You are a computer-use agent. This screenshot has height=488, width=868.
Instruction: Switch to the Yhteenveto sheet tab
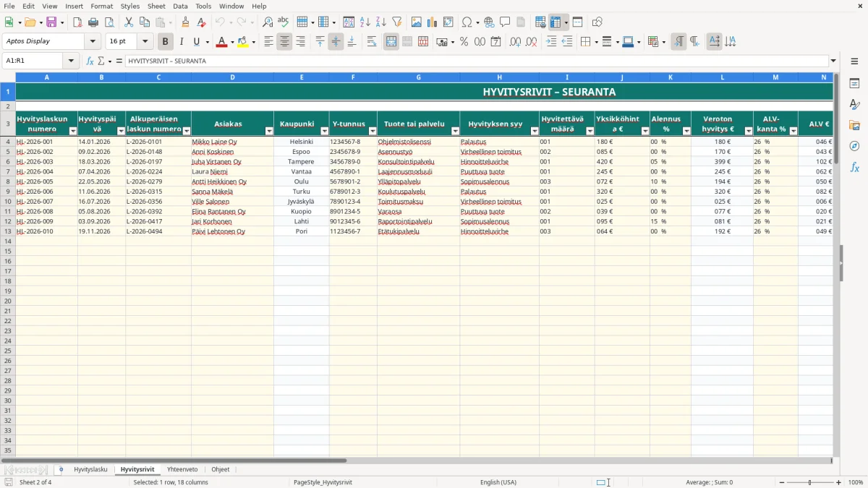pyautogui.click(x=182, y=469)
